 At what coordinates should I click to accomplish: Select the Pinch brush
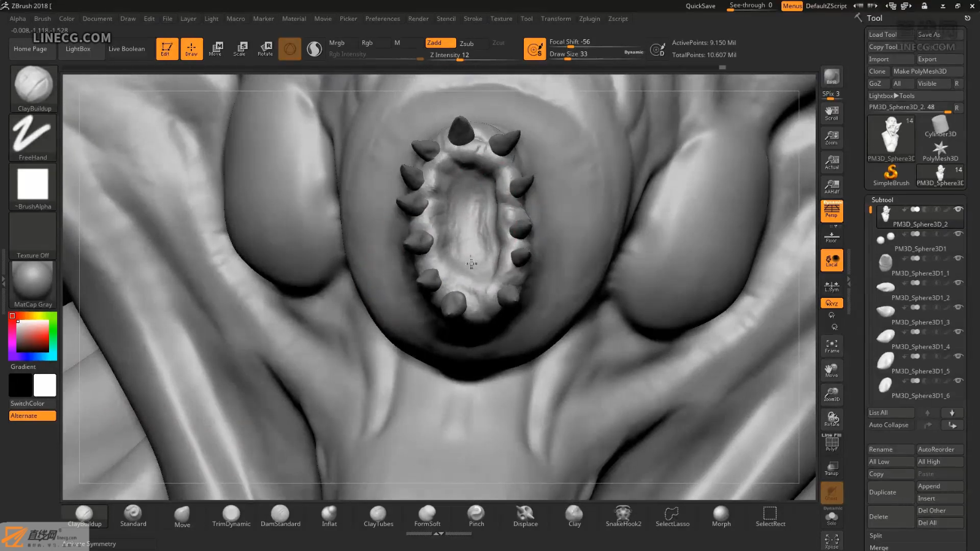point(477,516)
